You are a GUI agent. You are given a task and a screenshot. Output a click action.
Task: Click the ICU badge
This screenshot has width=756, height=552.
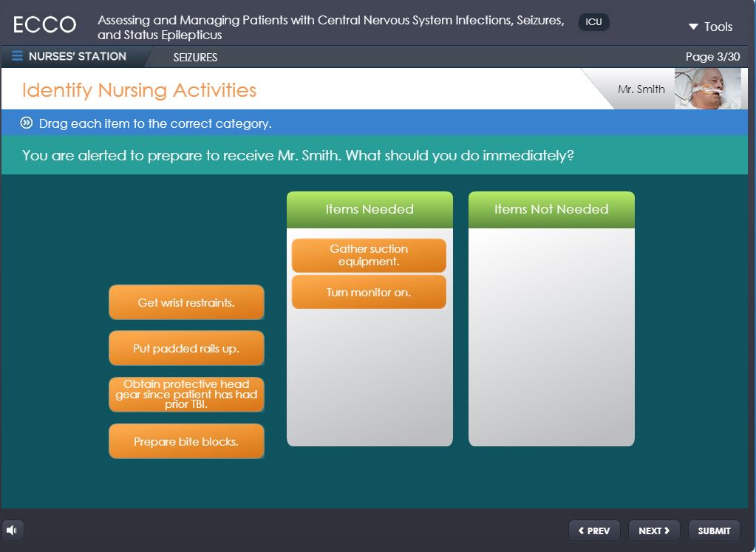pos(593,22)
